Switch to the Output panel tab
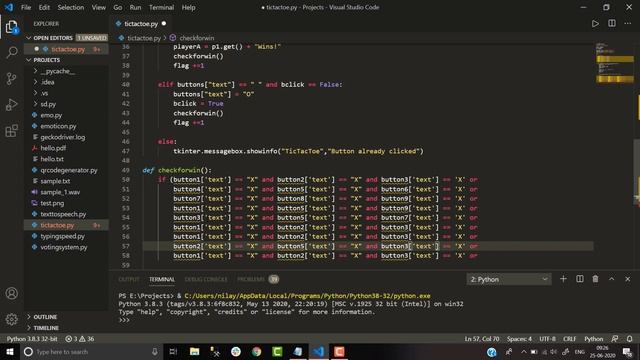The width and height of the screenshot is (640, 360). [129, 279]
